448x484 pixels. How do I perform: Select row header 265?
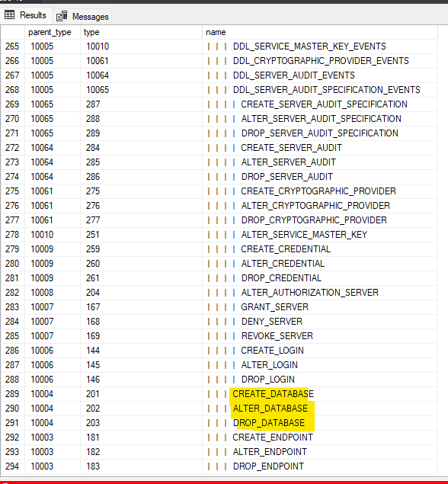pyautogui.click(x=12, y=46)
